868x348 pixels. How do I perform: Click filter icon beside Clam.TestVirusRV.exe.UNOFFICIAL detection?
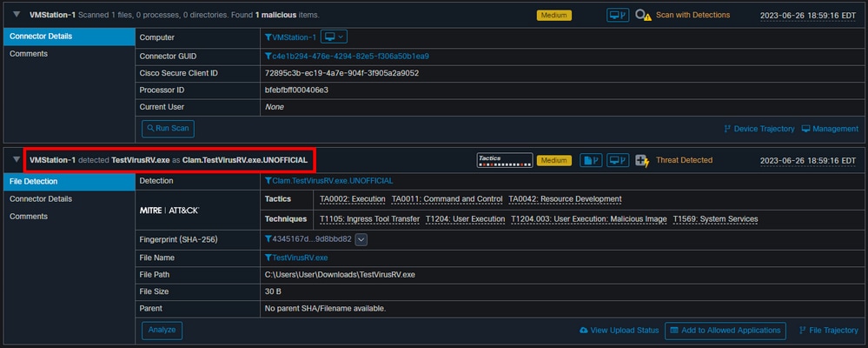[x=268, y=181]
